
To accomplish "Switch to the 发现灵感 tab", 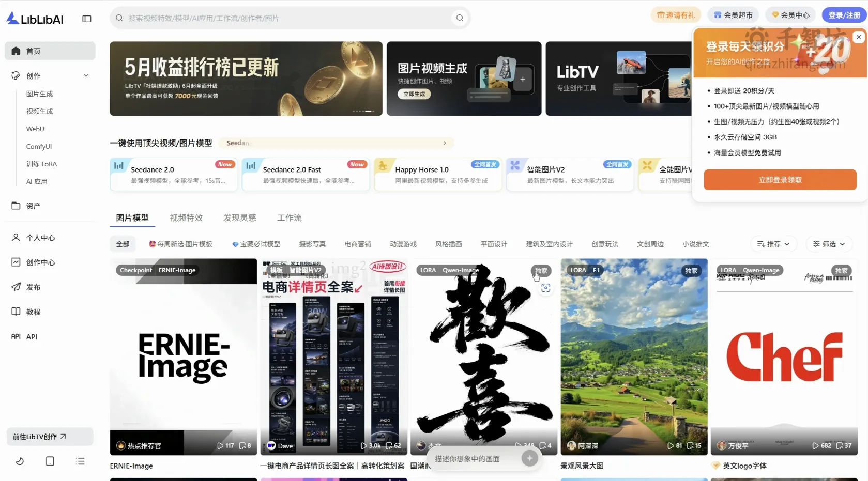I will click(240, 218).
